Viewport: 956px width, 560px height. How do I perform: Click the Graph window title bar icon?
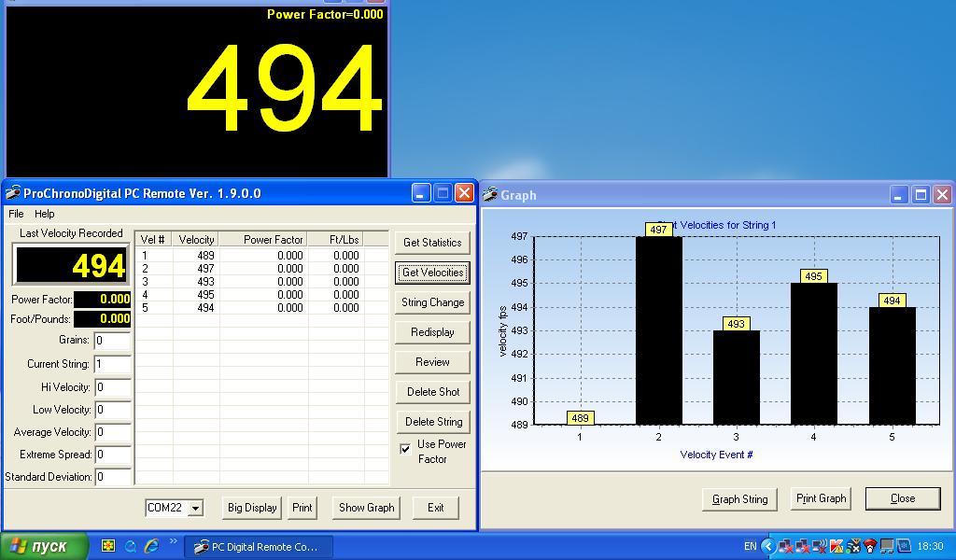pyautogui.click(x=490, y=195)
